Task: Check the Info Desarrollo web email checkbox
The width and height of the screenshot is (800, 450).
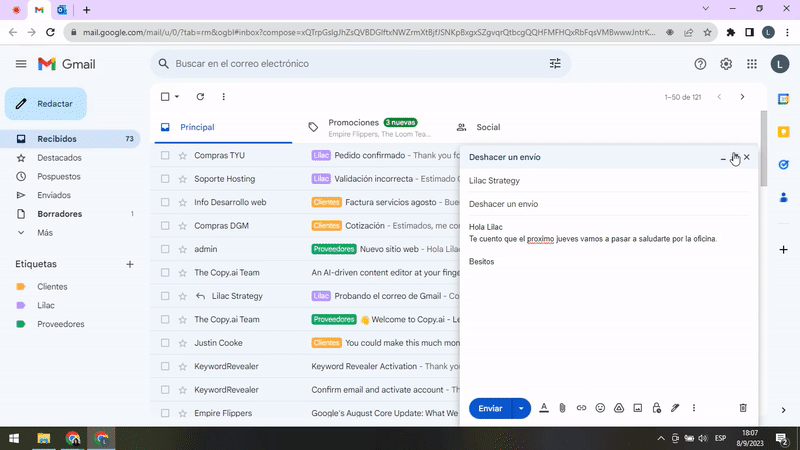Action: 165,202
